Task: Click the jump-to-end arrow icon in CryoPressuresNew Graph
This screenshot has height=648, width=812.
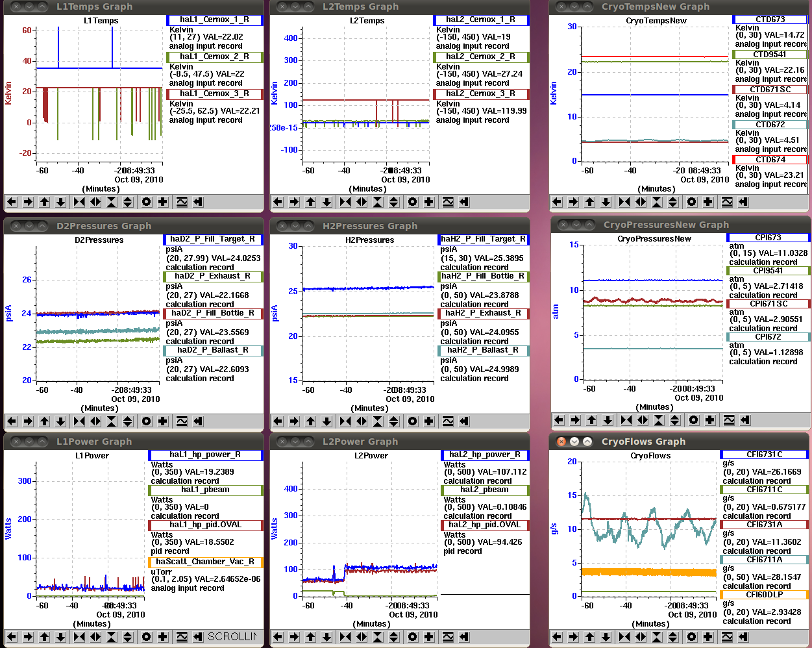Action: coord(745,420)
